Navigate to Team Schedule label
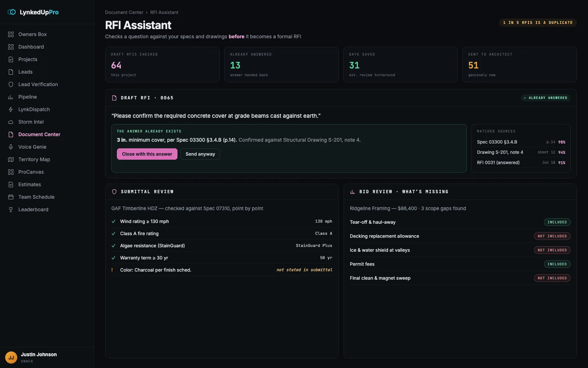This screenshot has width=588, height=368. (36, 197)
